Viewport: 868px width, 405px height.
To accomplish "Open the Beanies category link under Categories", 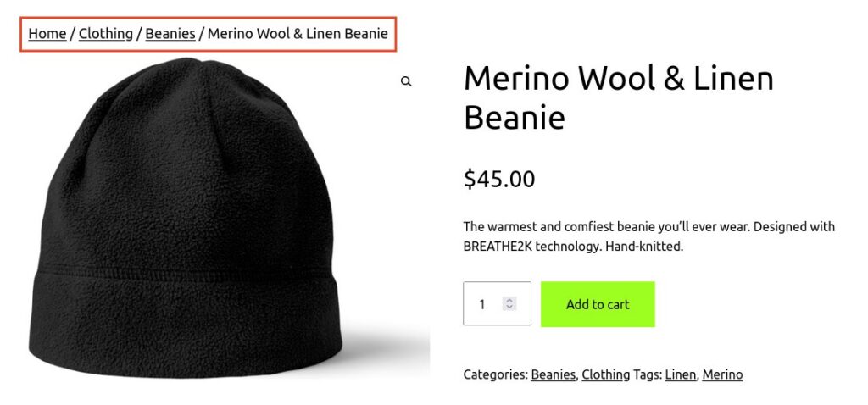I will coord(553,374).
